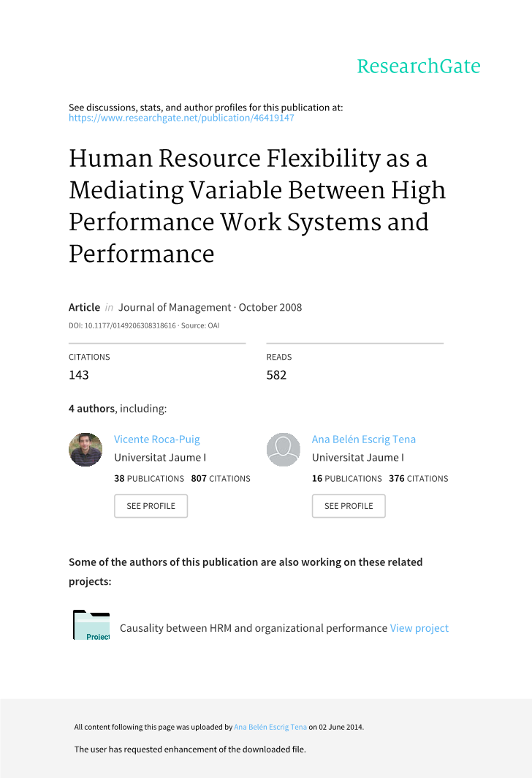Click the uploader name link in the footer
The image size is (532, 778).
(x=270, y=728)
